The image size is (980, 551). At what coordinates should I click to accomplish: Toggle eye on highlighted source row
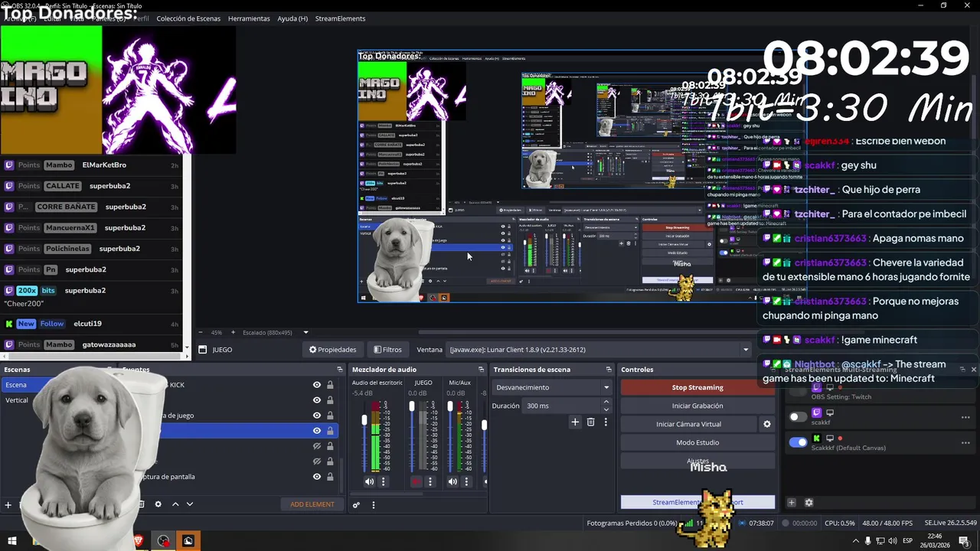[x=317, y=431]
